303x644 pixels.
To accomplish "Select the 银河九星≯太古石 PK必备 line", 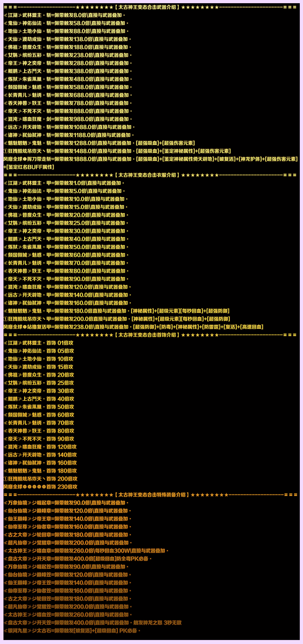I will pyautogui.click(x=72, y=631).
